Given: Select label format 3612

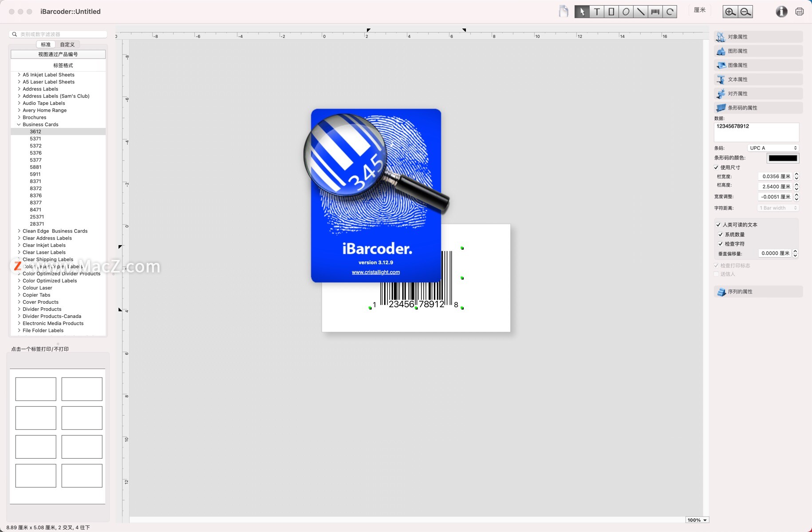Looking at the screenshot, I should pos(58,131).
